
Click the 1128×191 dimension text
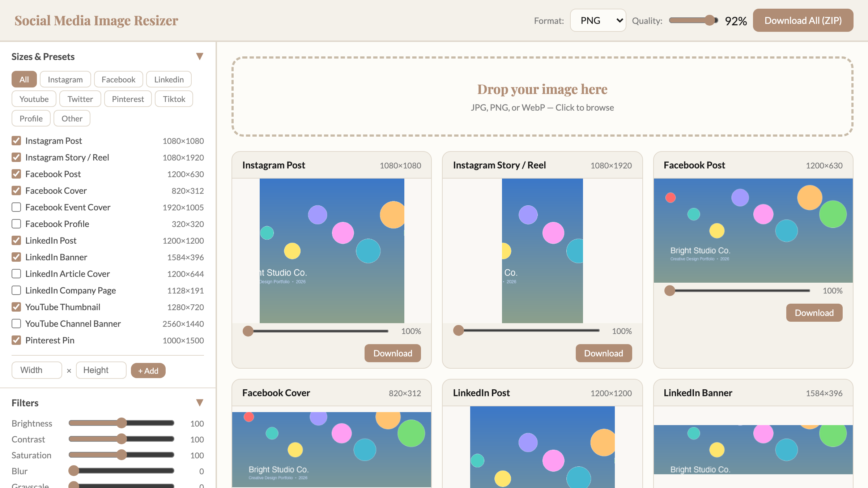(186, 291)
